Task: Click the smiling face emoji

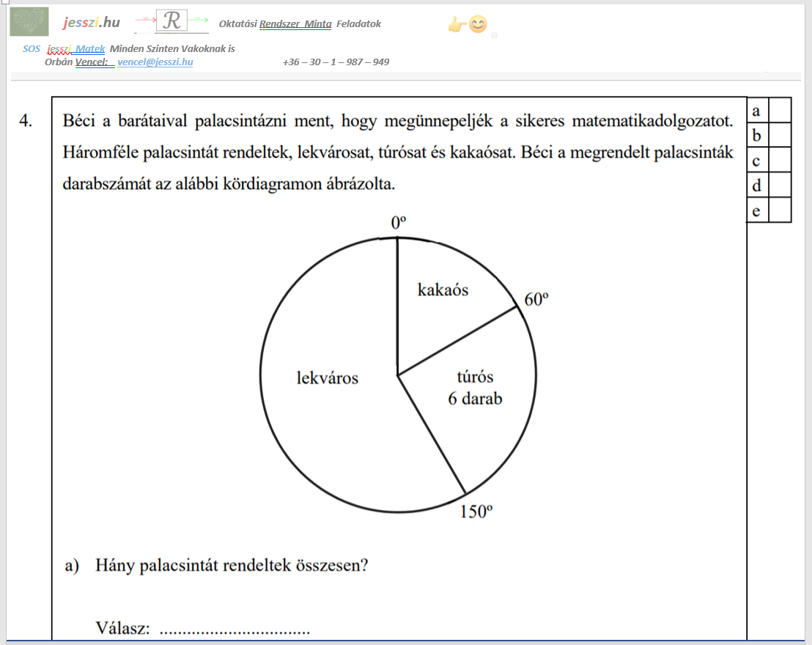Action: 478,24
